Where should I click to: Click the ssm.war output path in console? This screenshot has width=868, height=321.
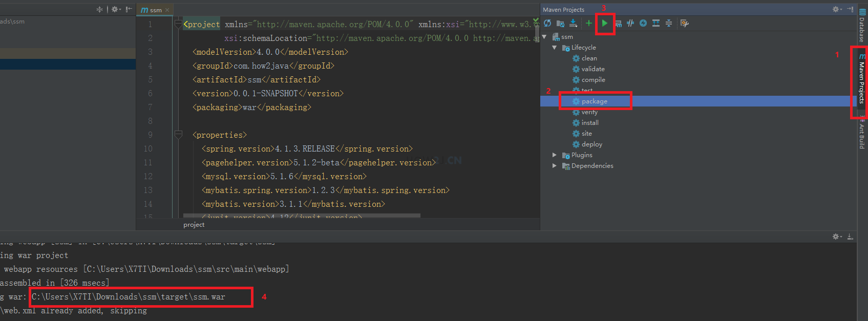coord(129,296)
